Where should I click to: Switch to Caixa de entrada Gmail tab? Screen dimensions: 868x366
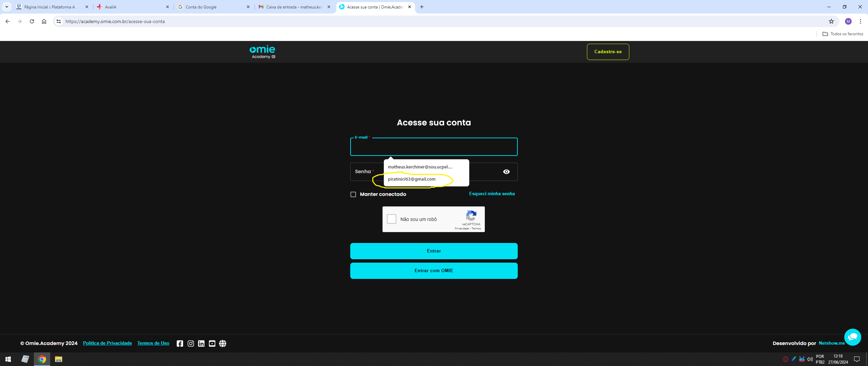click(294, 7)
